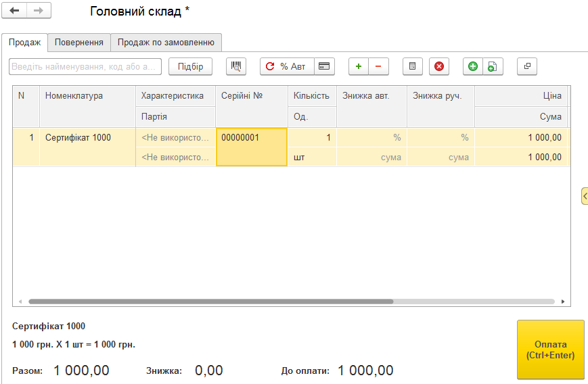Add new item with green circle plus
Screen dimensions: 588x384
(473, 66)
